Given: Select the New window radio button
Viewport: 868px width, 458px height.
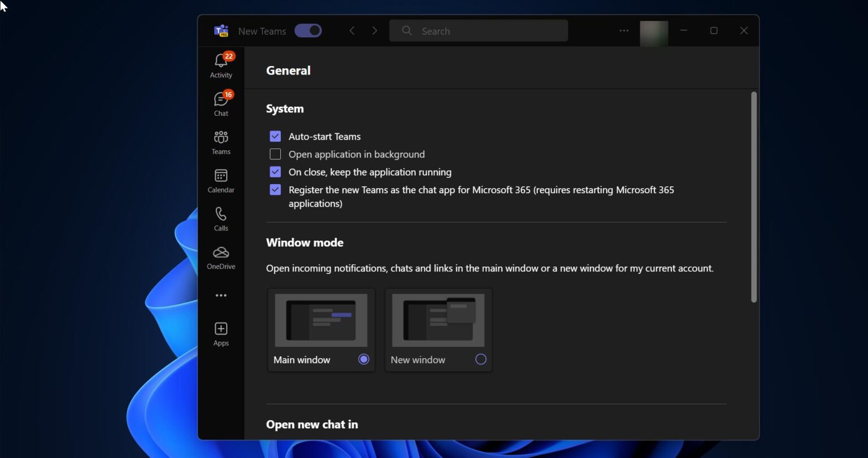Looking at the screenshot, I should pyautogui.click(x=480, y=359).
